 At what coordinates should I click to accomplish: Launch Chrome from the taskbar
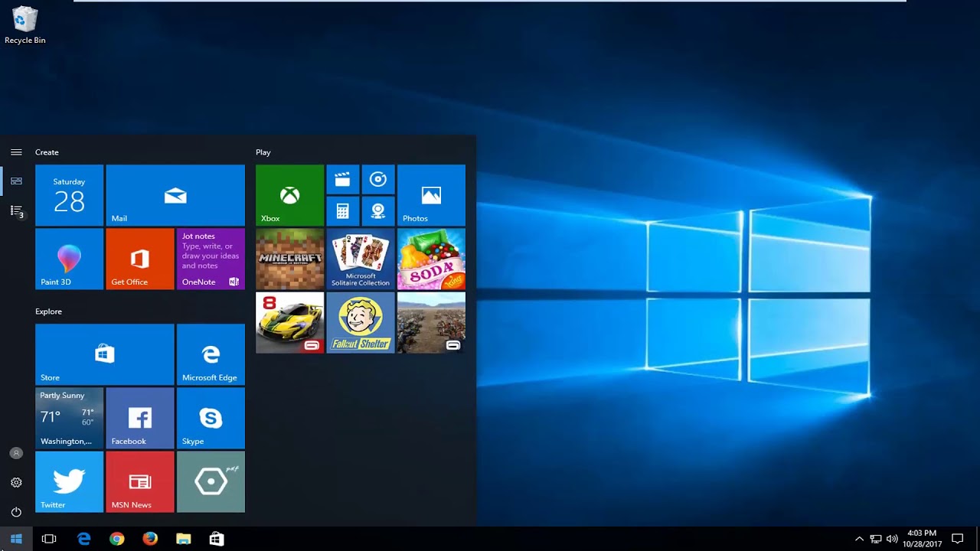117,539
